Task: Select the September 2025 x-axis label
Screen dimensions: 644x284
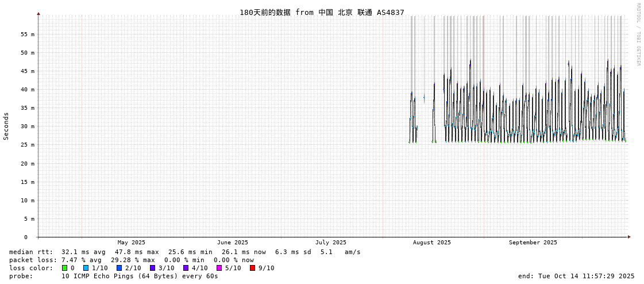Action: coord(533,243)
